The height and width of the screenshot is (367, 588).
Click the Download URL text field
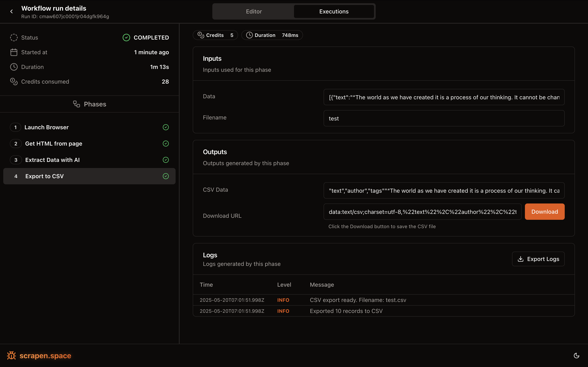tap(422, 212)
